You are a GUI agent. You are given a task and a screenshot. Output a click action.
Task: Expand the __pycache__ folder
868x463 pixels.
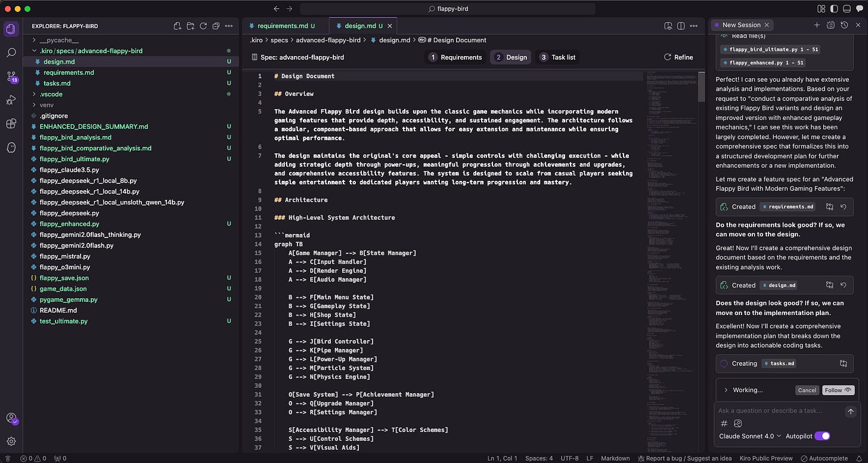[x=58, y=40]
